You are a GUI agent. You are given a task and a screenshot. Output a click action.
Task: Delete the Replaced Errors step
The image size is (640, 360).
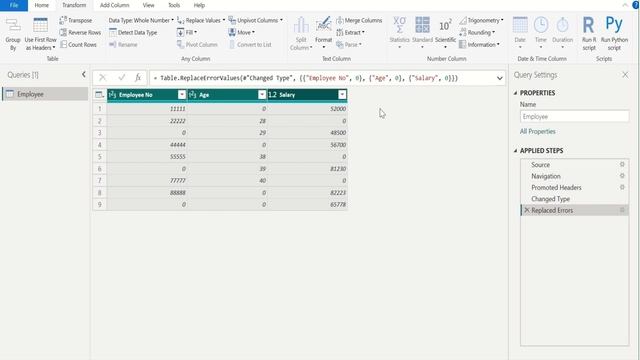527,210
